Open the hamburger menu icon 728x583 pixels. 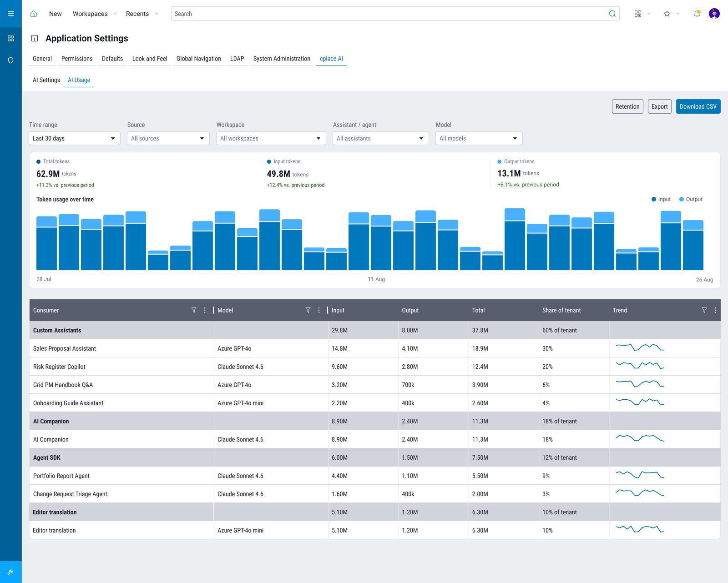tap(11, 14)
